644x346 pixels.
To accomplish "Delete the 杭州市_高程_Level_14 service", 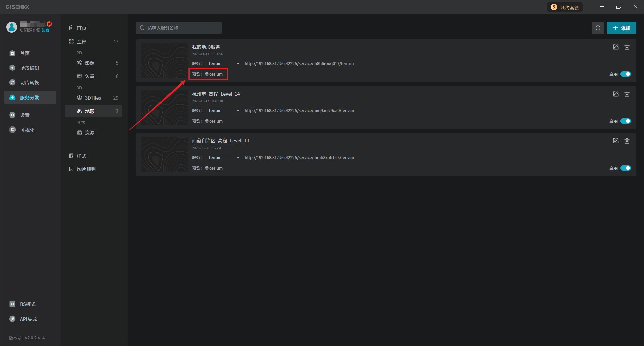I will click(x=627, y=94).
